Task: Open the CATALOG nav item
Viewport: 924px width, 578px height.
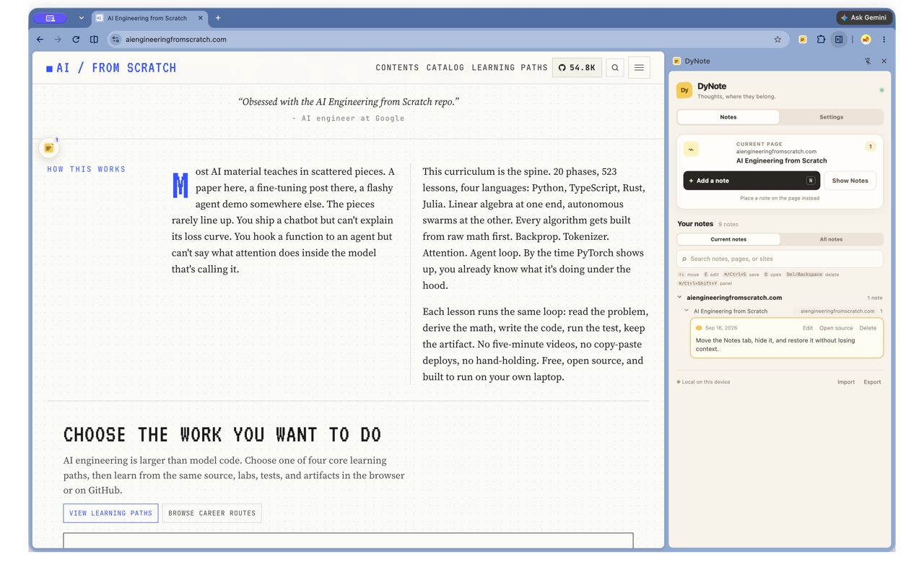Action: [445, 68]
